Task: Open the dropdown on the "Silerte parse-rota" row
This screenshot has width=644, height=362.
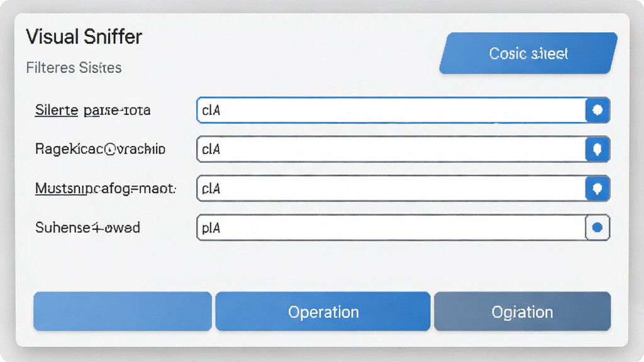Action: point(597,110)
